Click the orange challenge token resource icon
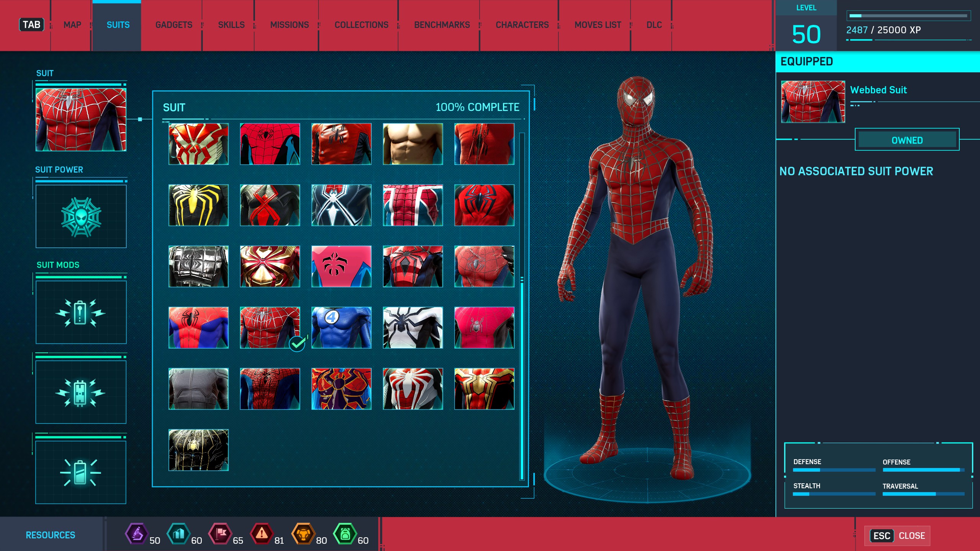This screenshot has width=980, height=551. click(303, 534)
